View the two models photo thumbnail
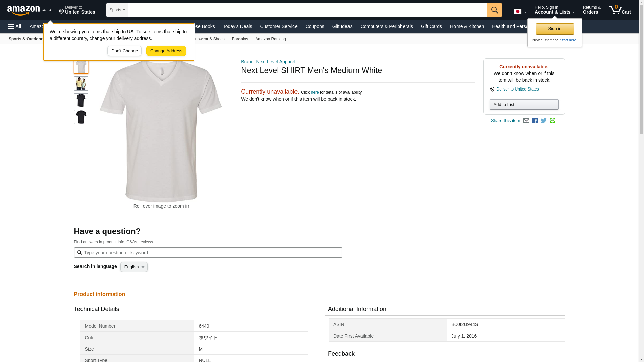Viewport: 644px width, 362px height. point(81,83)
